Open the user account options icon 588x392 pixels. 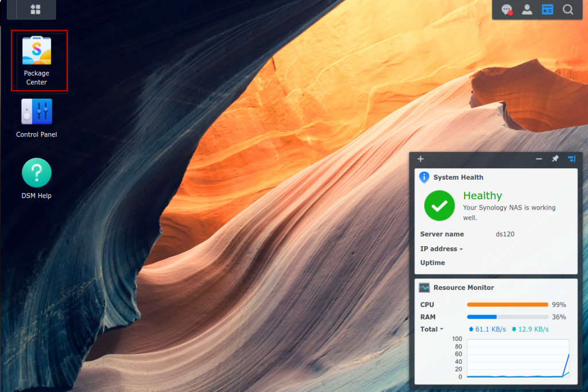point(527,10)
